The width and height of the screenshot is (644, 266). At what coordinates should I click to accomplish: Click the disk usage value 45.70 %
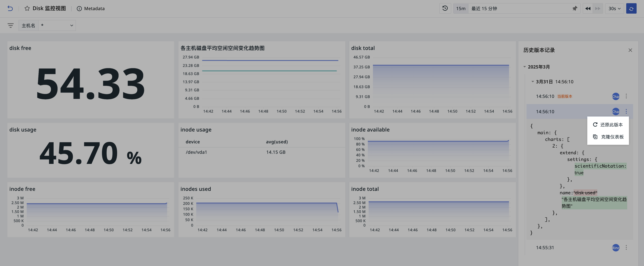(x=90, y=153)
